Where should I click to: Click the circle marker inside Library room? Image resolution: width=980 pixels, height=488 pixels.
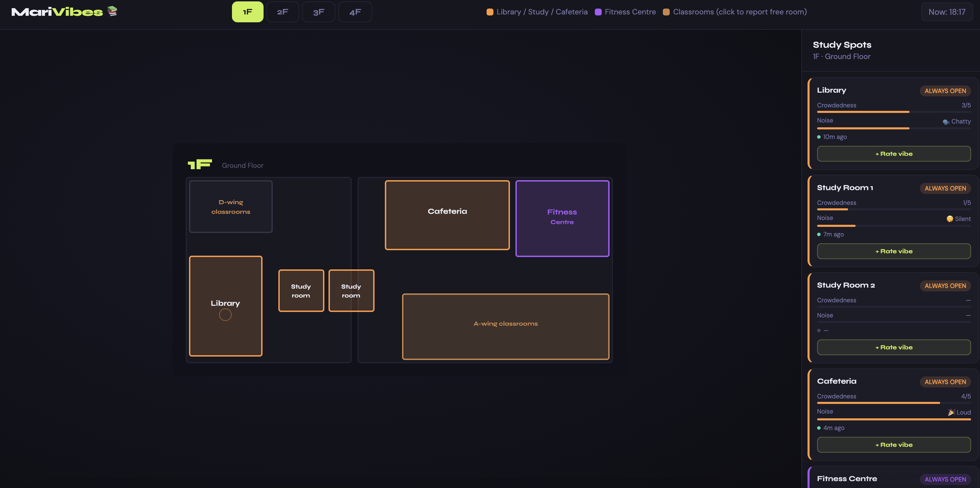225,315
